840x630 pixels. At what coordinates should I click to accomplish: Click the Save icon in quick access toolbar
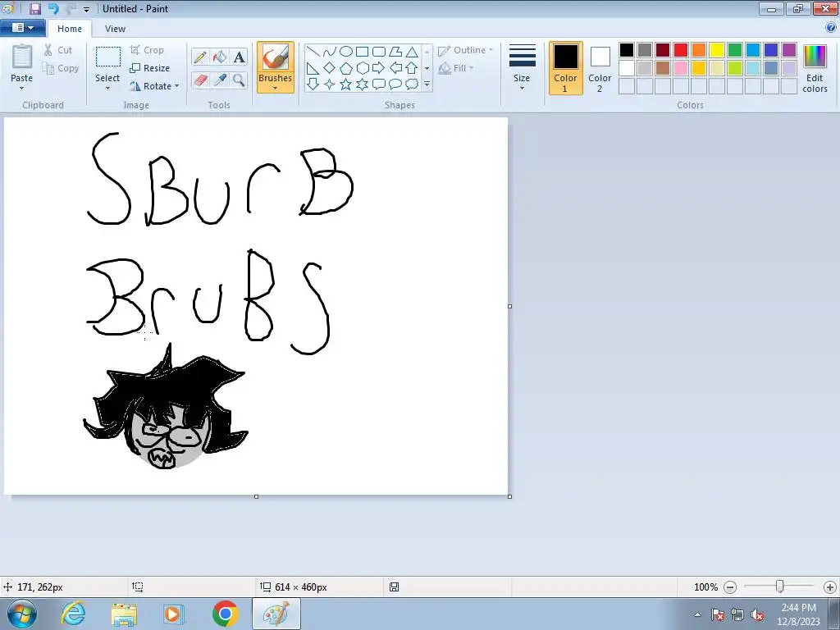click(35, 8)
